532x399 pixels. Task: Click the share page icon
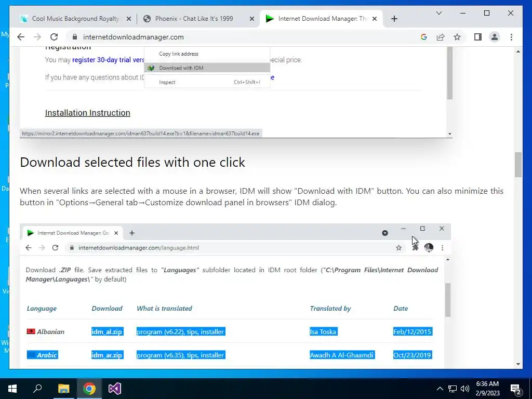click(441, 37)
